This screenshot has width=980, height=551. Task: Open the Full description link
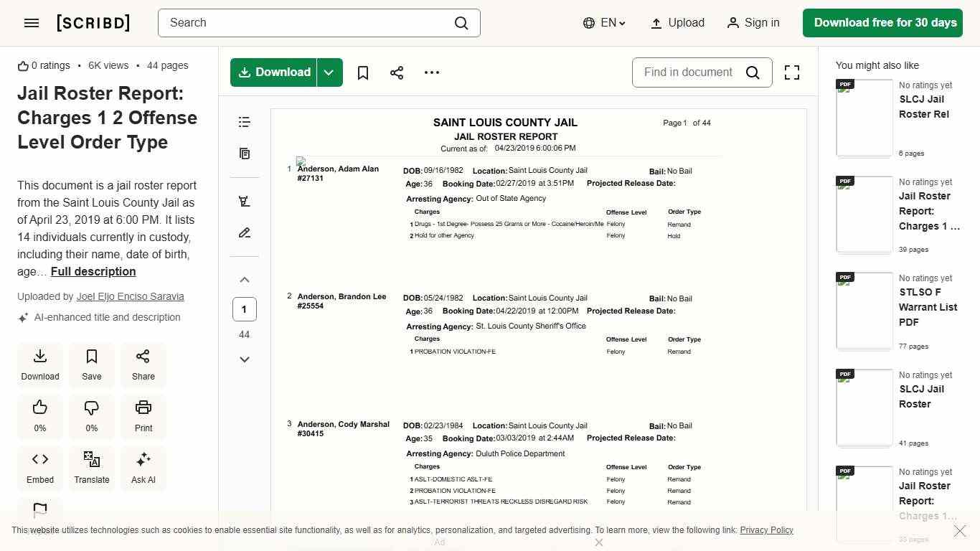93,271
